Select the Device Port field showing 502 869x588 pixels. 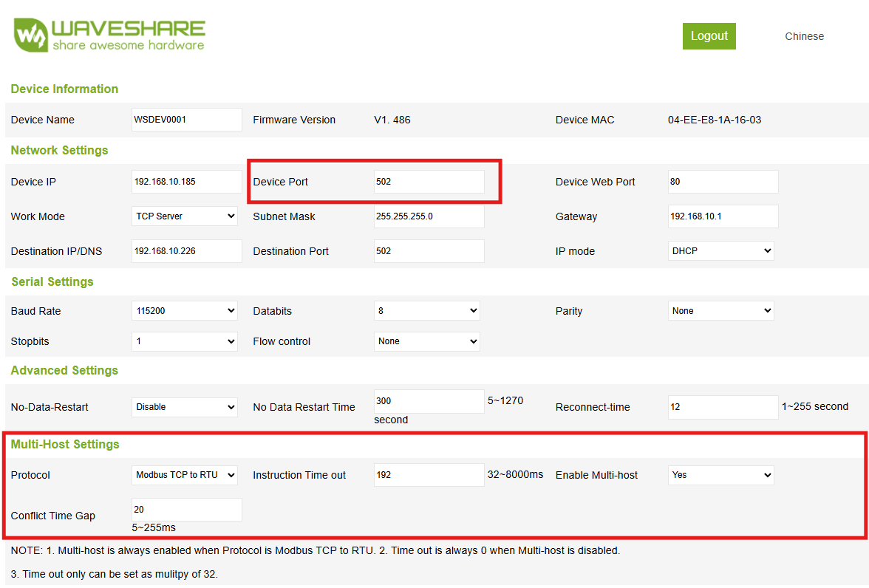click(x=429, y=181)
